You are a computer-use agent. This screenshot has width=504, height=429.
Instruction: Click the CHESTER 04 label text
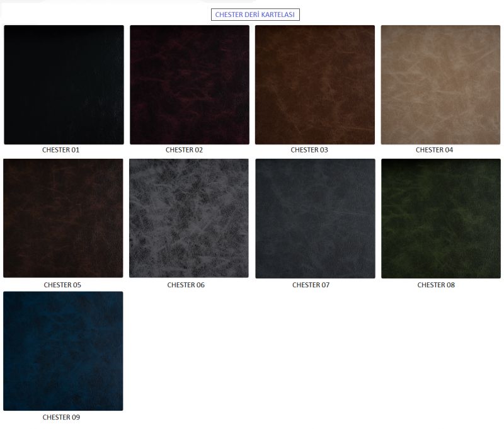pyautogui.click(x=434, y=150)
